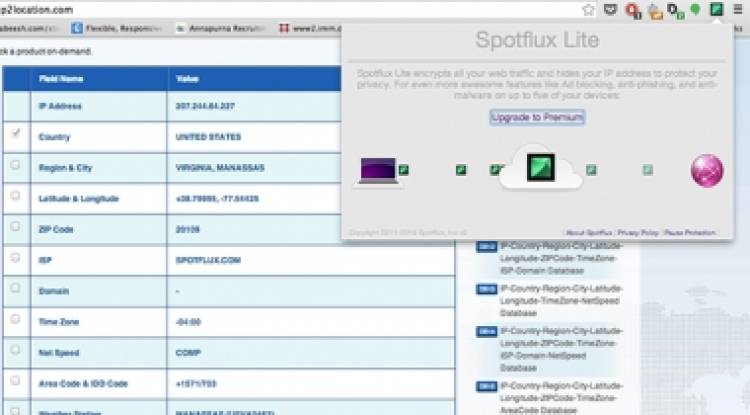
Task: Open the www2.imm bookmark
Action: [x=310, y=29]
